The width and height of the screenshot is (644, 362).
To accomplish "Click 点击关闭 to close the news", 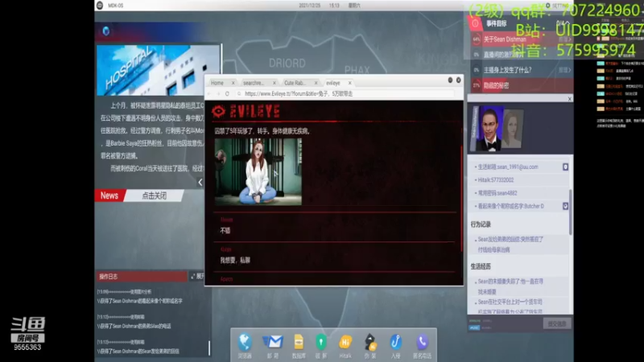I will [154, 195].
